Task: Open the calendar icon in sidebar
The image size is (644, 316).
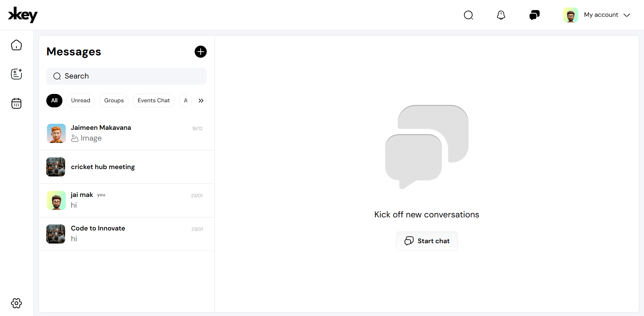Action: point(16,103)
